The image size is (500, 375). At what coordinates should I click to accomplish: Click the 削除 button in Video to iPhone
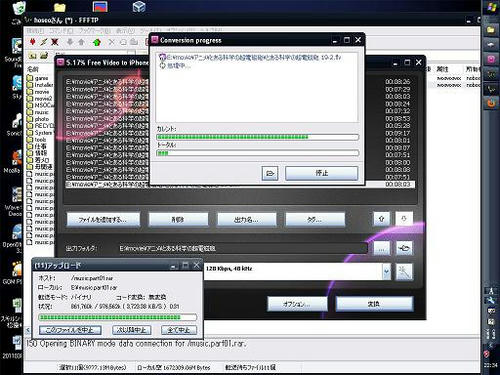point(178,219)
